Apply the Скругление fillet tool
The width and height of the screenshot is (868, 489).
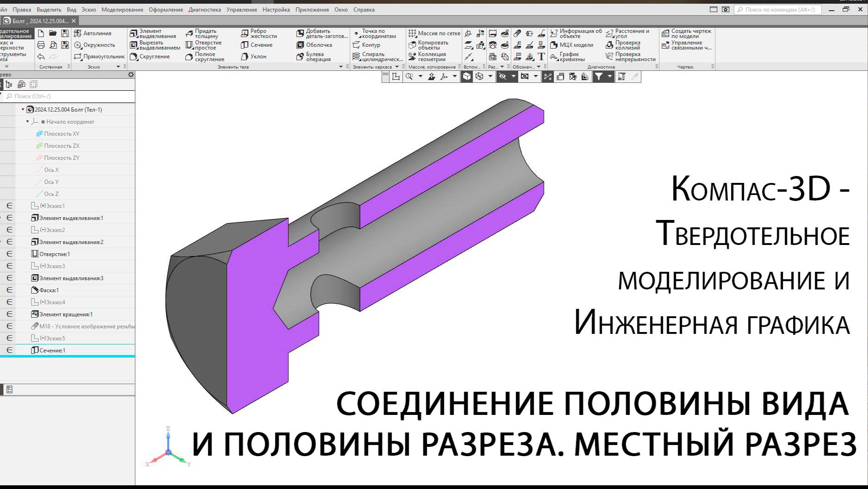(150, 56)
